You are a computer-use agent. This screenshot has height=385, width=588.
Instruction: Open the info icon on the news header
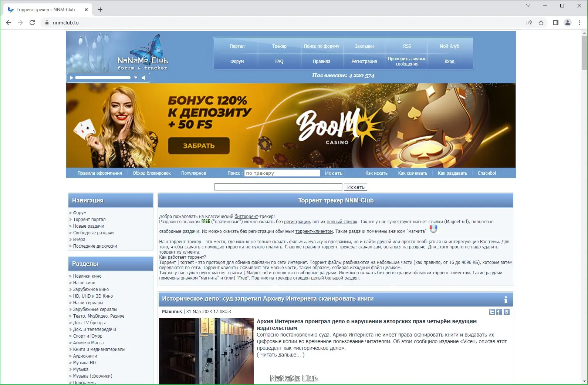506,299
